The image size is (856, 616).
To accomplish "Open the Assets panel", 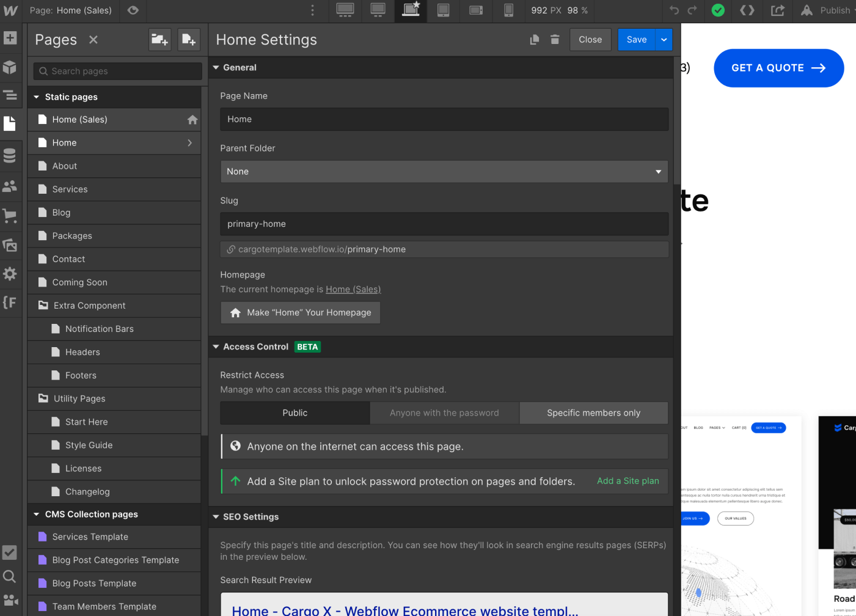I will click(x=10, y=244).
